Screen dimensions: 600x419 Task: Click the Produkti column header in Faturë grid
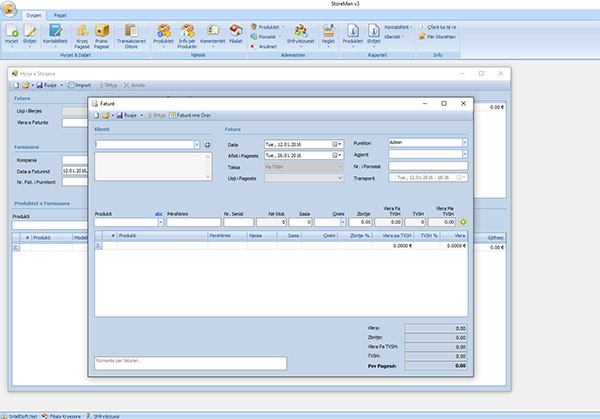pyautogui.click(x=162, y=236)
